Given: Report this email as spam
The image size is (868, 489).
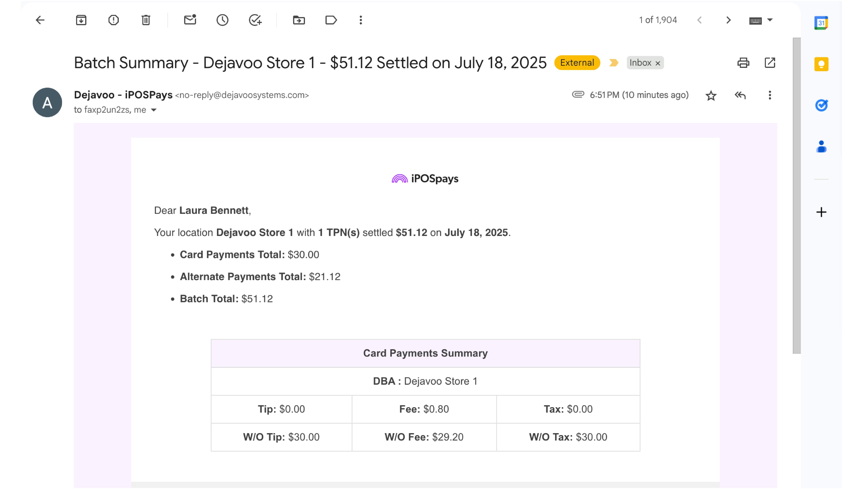Looking at the screenshot, I should pos(113,20).
